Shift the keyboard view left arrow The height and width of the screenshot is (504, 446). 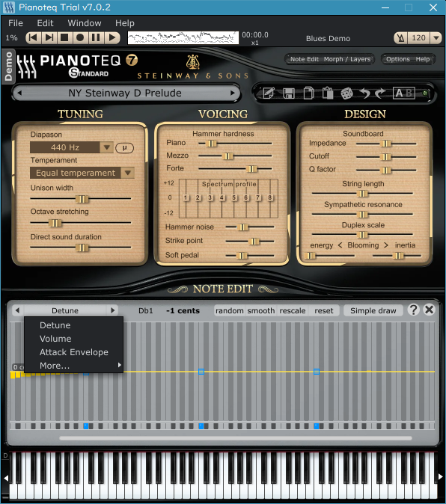pyautogui.click(x=6, y=478)
